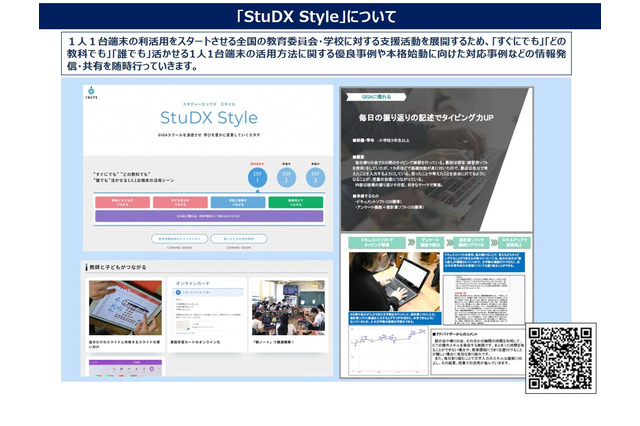Open the オンラインカード card

click(x=207, y=314)
